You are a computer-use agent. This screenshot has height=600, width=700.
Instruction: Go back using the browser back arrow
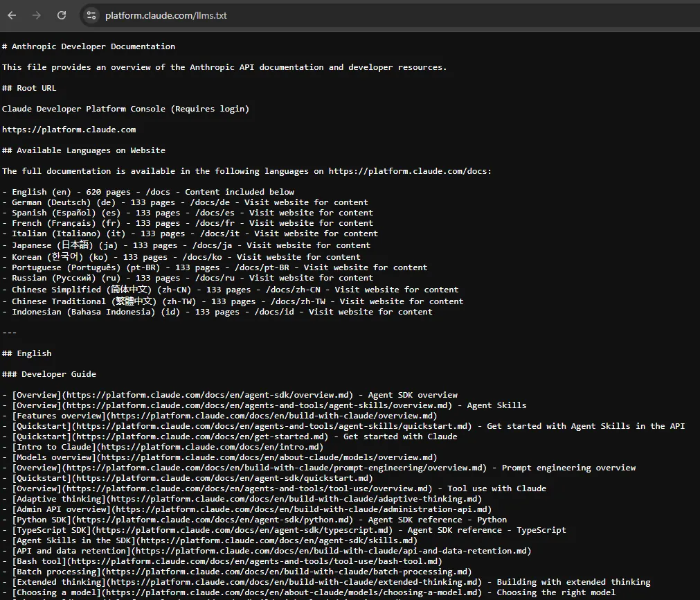pyautogui.click(x=12, y=15)
